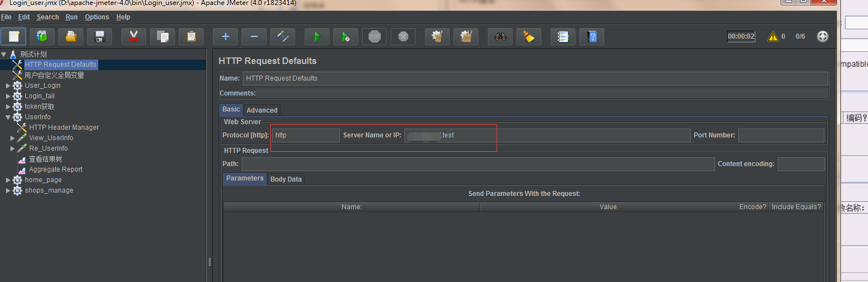The image size is (868, 282).
Task: Copy the selected element
Action: [163, 36]
